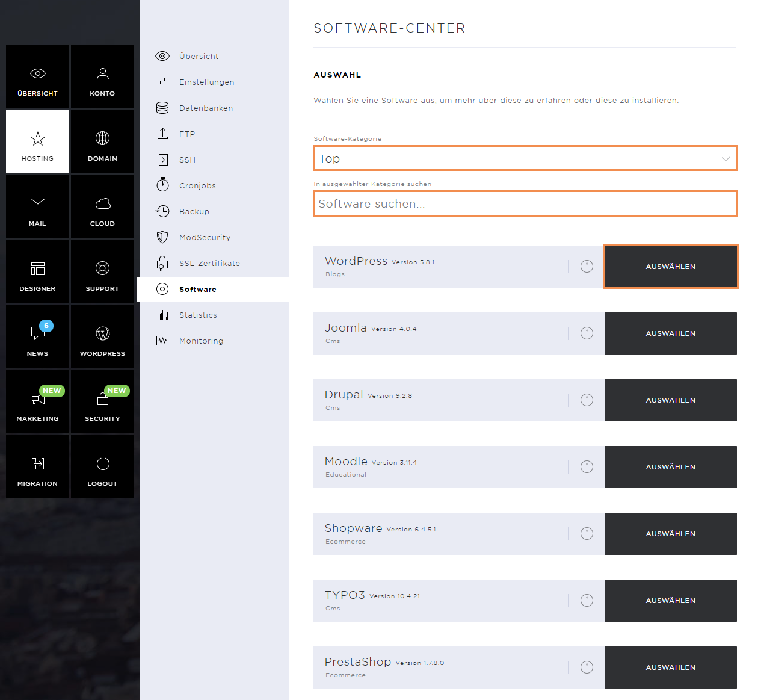
Task: Choose TYPO3 with Auswählen button
Action: (671, 601)
